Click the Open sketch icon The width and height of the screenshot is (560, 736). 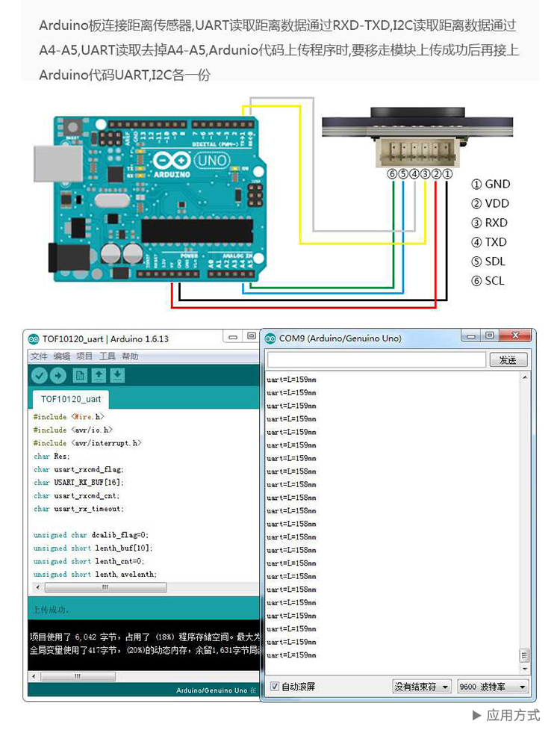coord(99,375)
